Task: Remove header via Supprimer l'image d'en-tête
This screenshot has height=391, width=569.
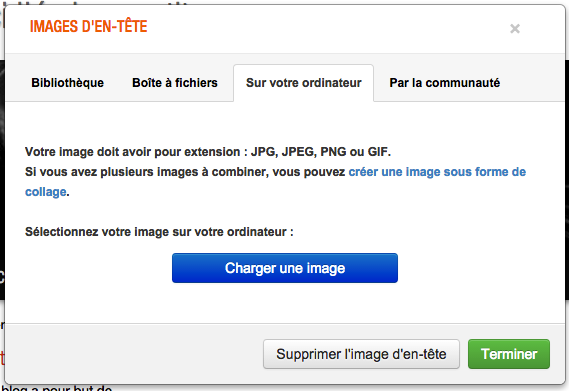Action: point(361,354)
